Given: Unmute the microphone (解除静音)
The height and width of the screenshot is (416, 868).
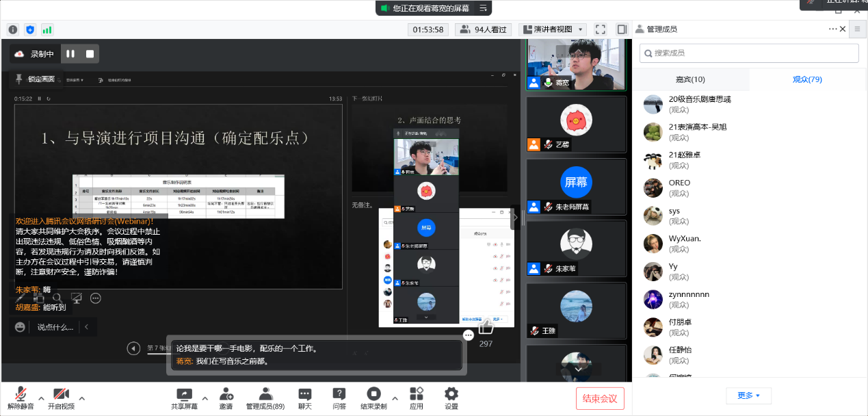Looking at the screenshot, I should tap(21, 398).
